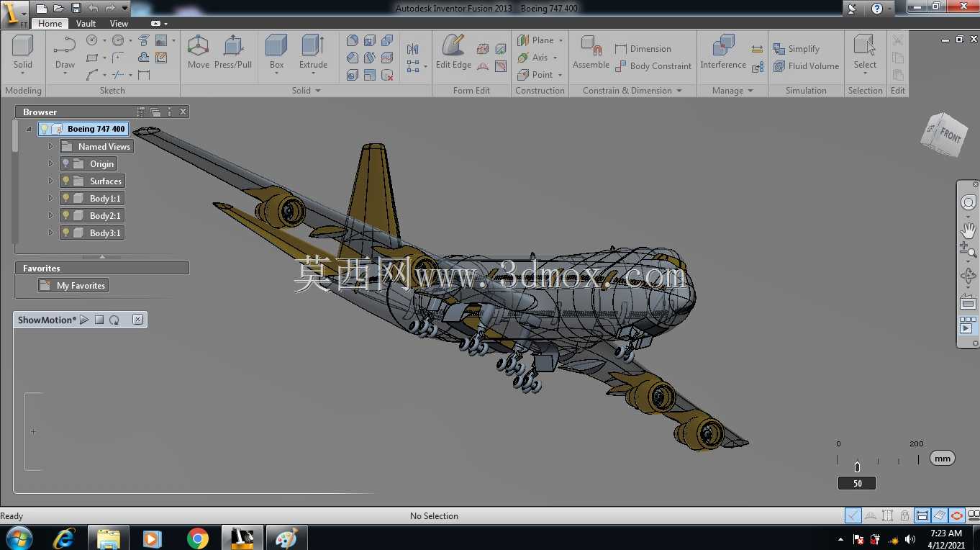The image size is (980, 550).
Task: Save the model with the floppy disk icon
Action: (76, 9)
